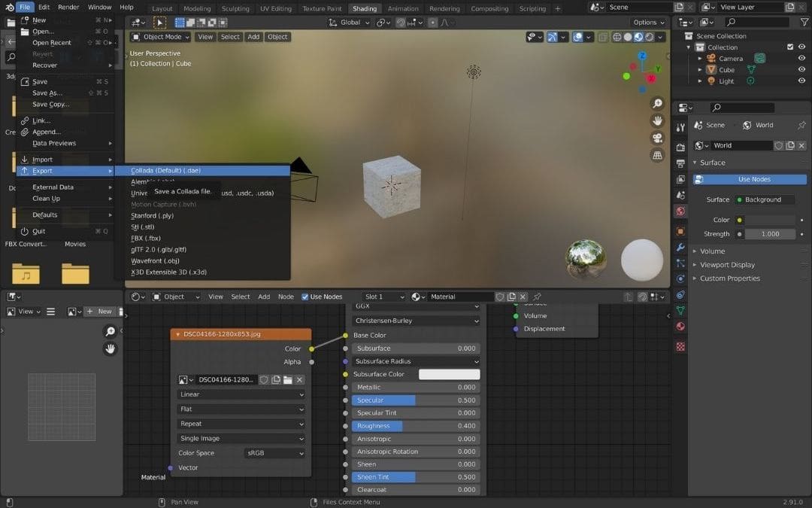Click the Material name field in node header
This screenshot has height=508, width=812.
point(460,297)
